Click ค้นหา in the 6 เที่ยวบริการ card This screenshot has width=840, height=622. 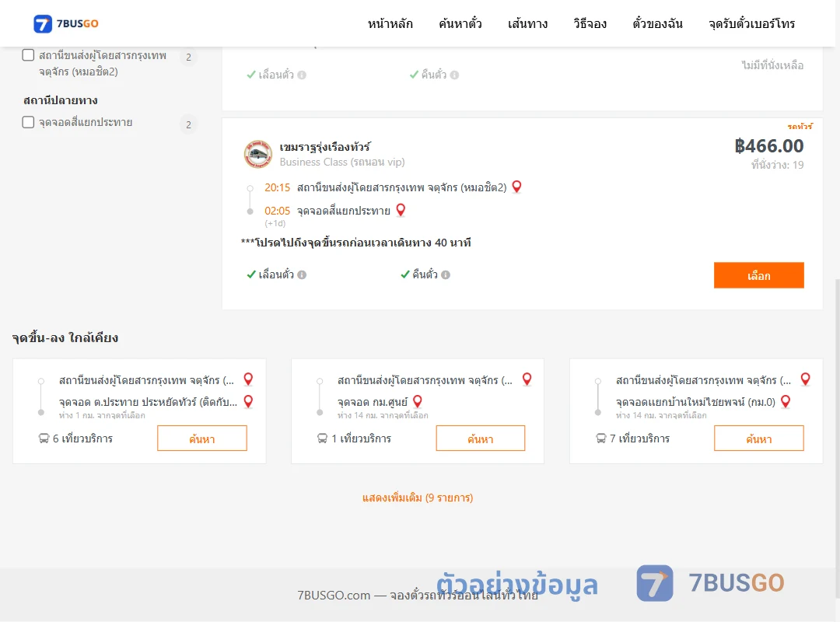pos(202,439)
